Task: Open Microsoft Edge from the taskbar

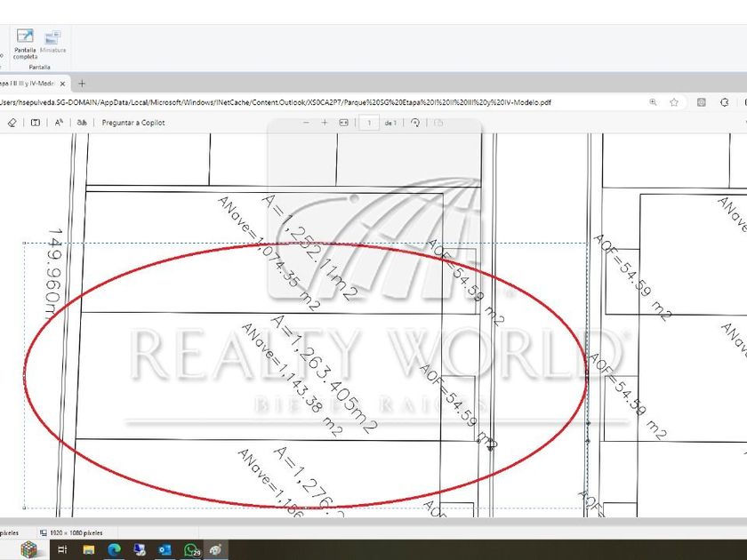Action: pyautogui.click(x=114, y=550)
